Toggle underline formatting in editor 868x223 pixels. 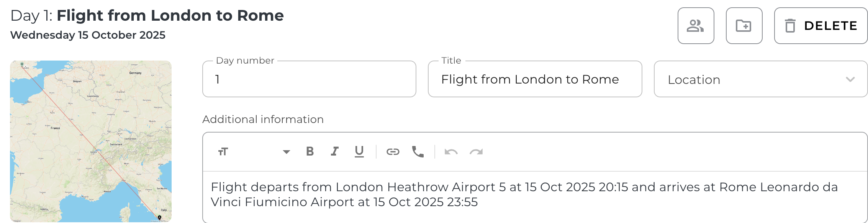pyautogui.click(x=359, y=152)
